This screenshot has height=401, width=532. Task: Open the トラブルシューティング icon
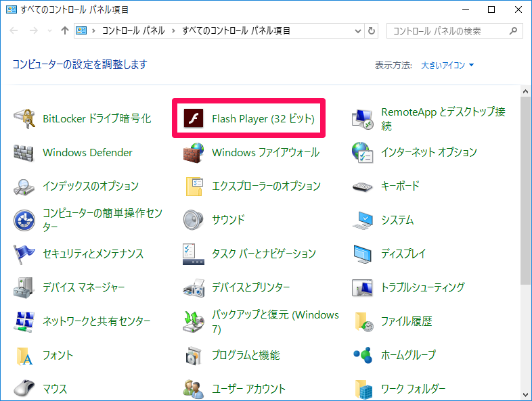[363, 287]
